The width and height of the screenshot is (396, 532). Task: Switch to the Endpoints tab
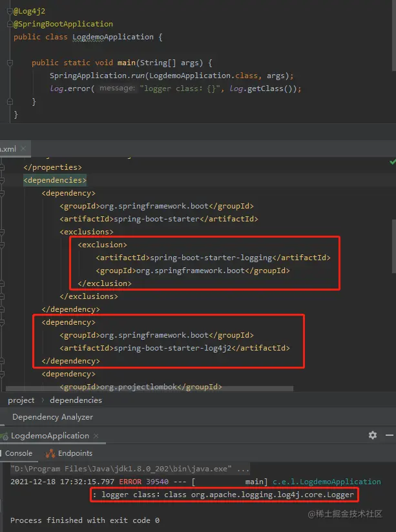point(69,453)
